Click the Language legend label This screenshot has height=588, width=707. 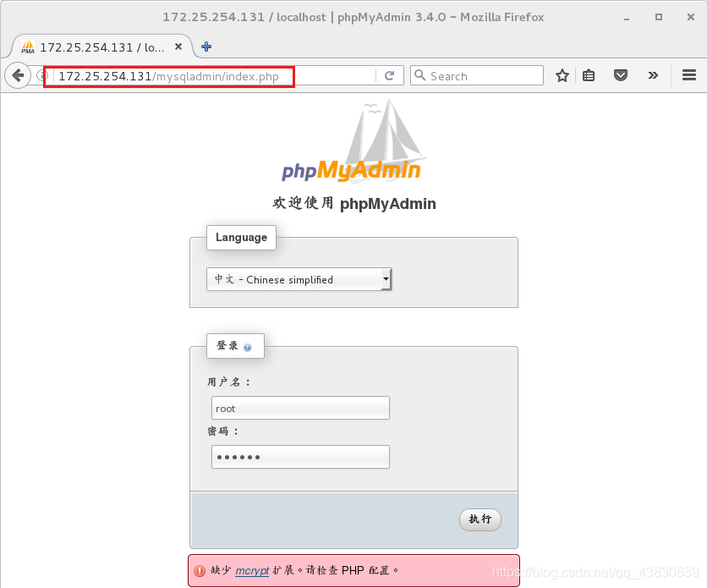click(x=241, y=237)
